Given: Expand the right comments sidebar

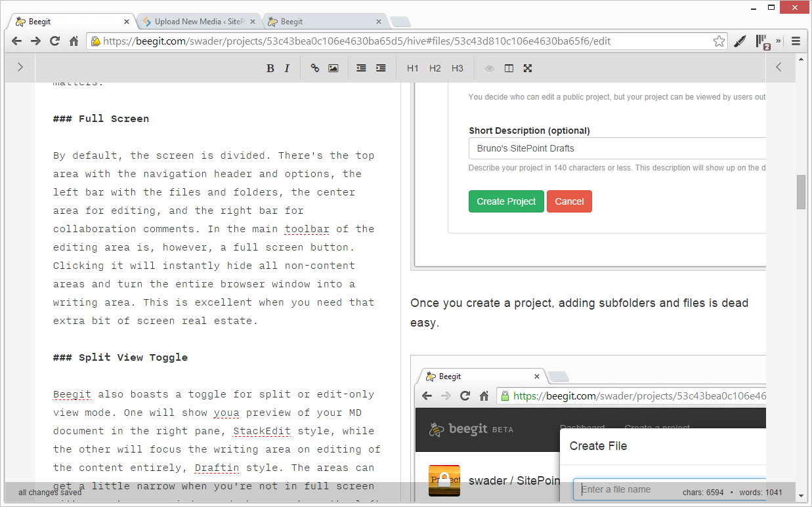Looking at the screenshot, I should click(x=779, y=67).
